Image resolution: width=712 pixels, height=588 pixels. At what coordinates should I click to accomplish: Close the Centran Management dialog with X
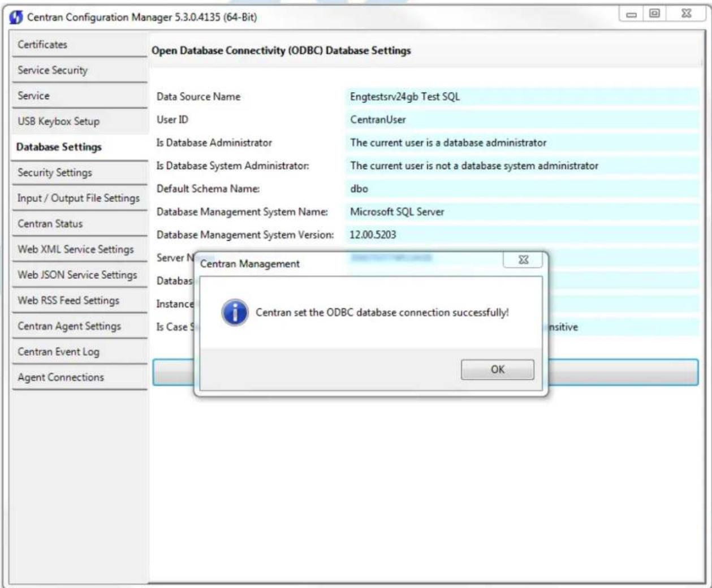point(523,260)
